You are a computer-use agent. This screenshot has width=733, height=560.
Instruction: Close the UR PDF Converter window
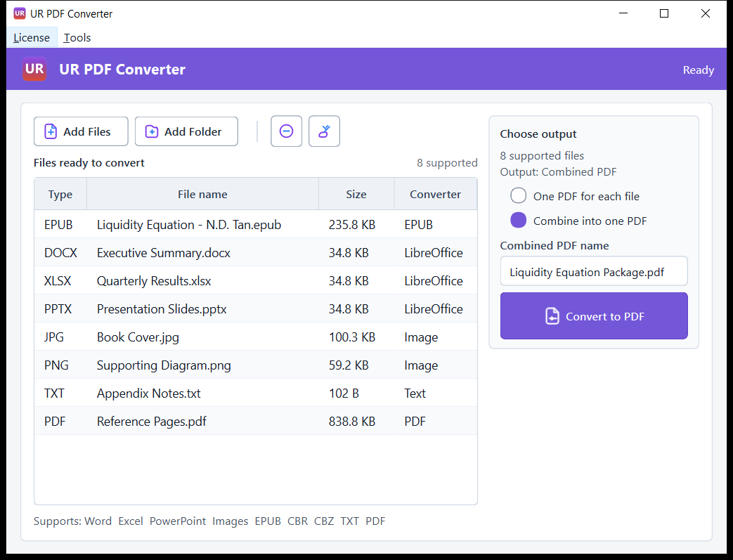pos(706,13)
